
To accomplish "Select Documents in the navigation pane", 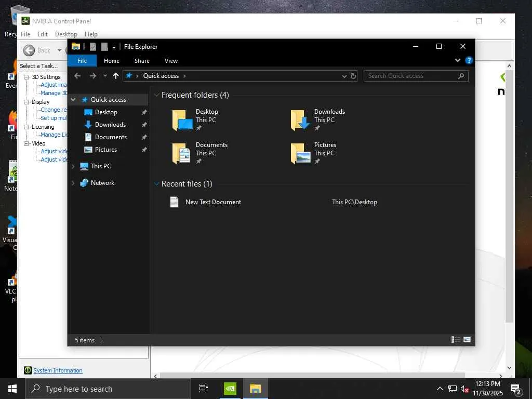I will 111,137.
